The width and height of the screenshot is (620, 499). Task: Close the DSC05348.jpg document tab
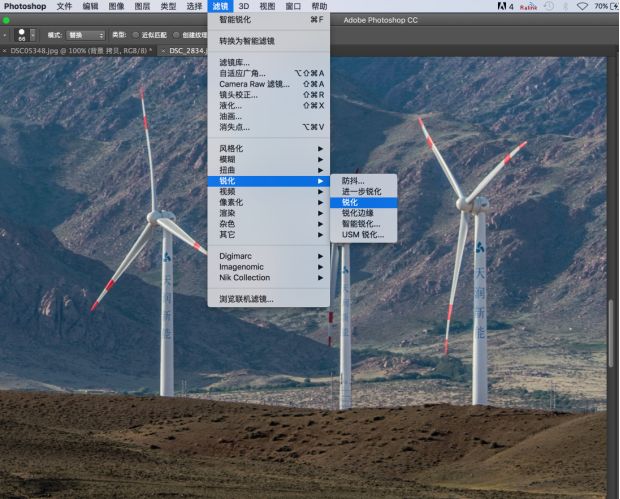coord(5,49)
